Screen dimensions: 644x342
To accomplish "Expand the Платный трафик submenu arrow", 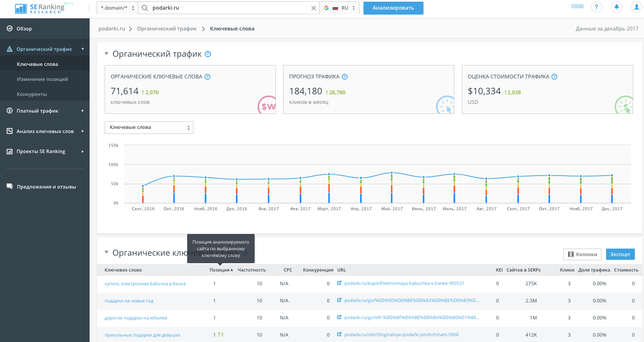I will 83,111.
